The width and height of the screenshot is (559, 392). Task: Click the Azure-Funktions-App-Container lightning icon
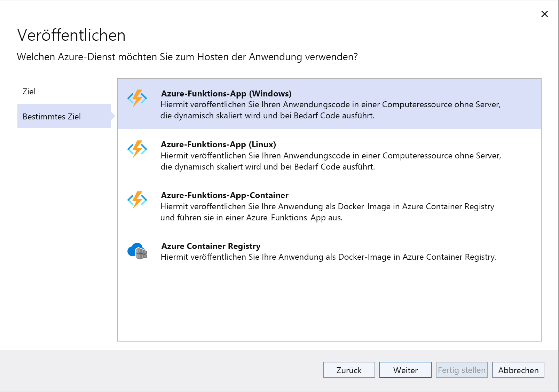[137, 200]
